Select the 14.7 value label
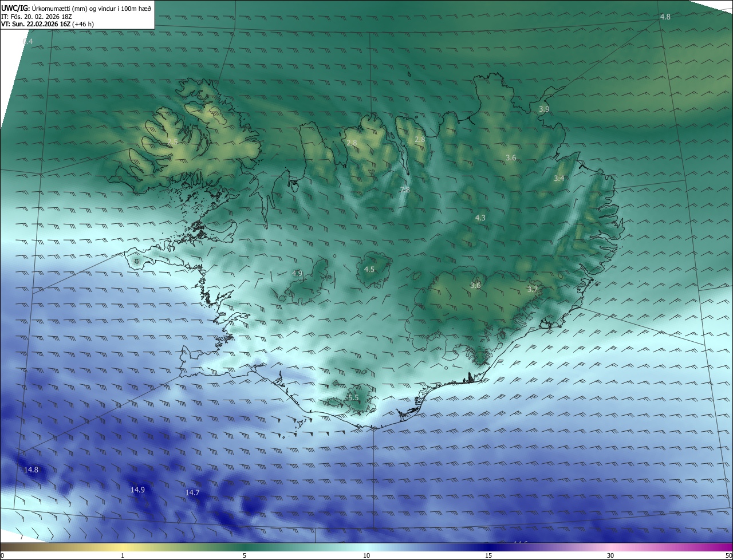The width and height of the screenshot is (733, 560). coord(192,493)
